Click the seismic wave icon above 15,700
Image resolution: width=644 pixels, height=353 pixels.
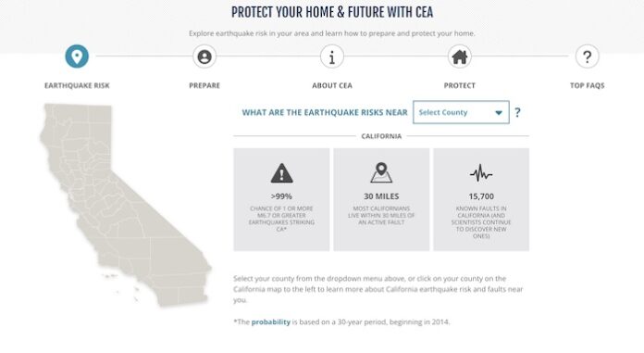481,173
